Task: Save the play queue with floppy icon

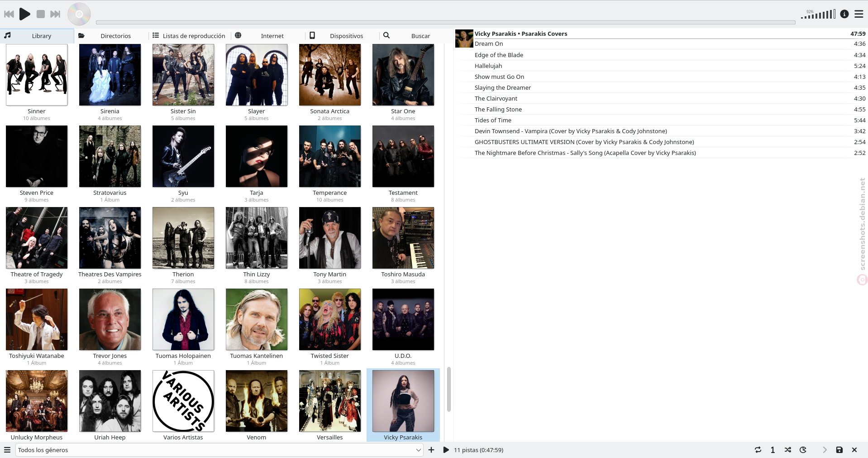Action: (x=839, y=450)
